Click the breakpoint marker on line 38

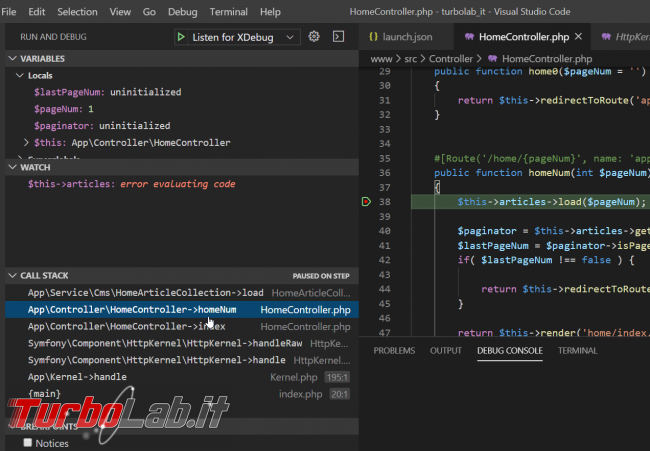click(x=366, y=202)
